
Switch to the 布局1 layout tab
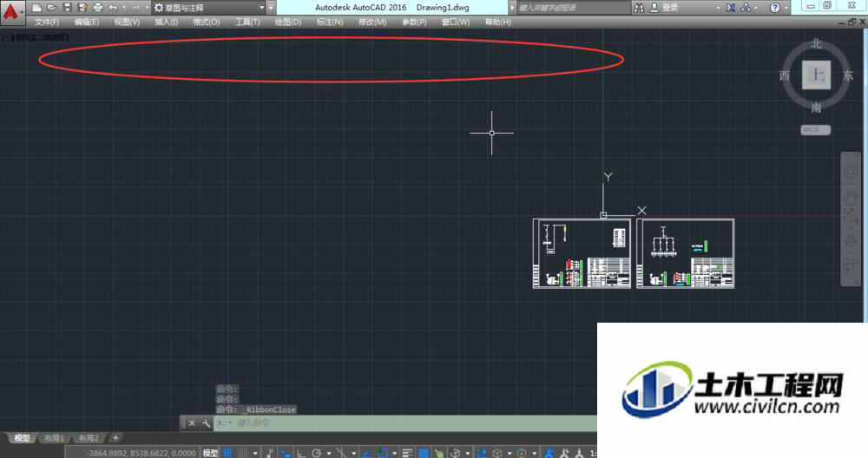coord(54,438)
